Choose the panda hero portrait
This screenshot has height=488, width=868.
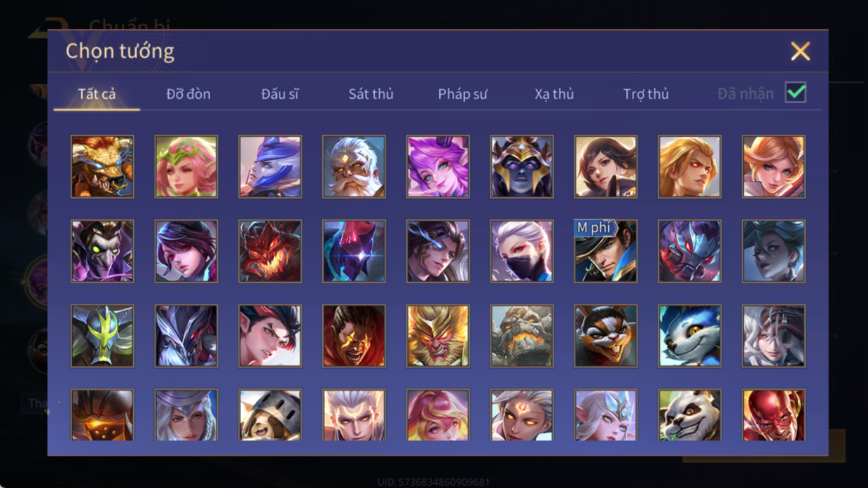tap(689, 415)
